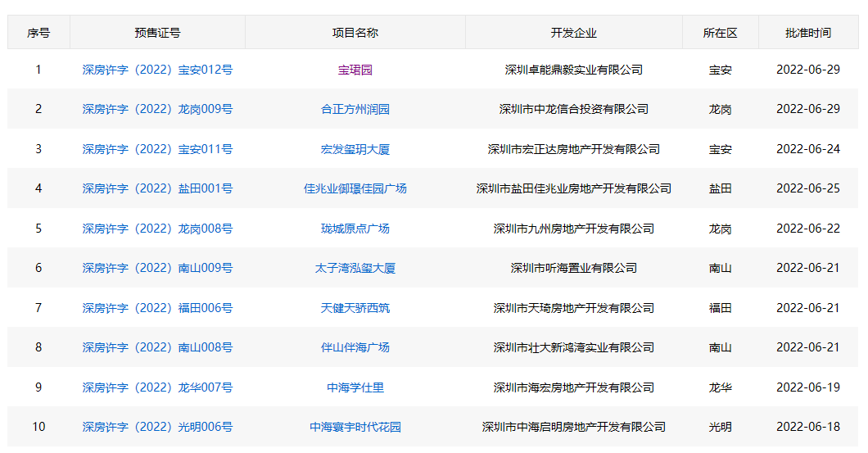Click approval date 2022-06-19

[808, 387]
